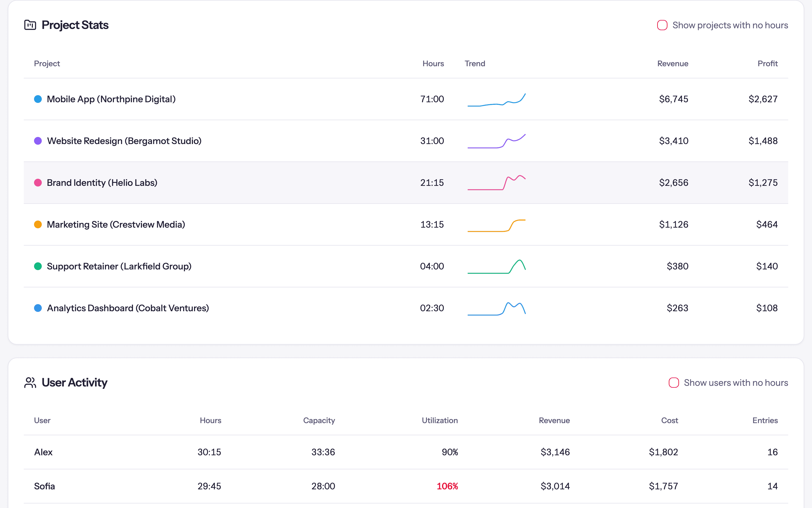Click the User Activity Hours column header

click(x=210, y=420)
